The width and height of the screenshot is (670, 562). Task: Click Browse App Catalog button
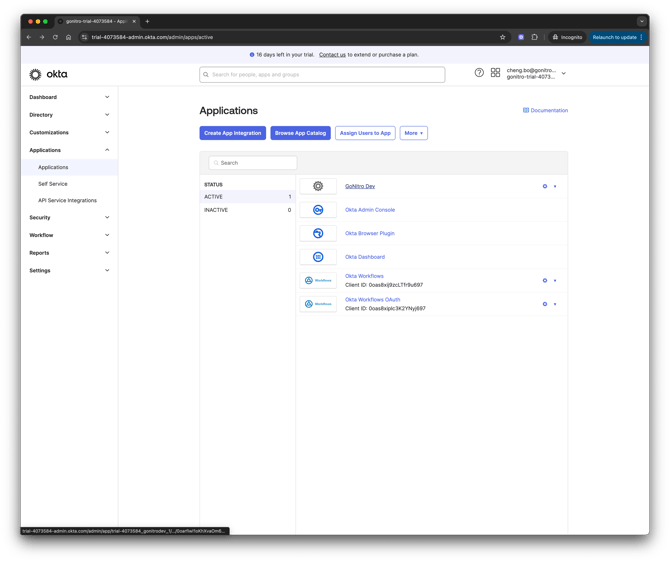300,133
